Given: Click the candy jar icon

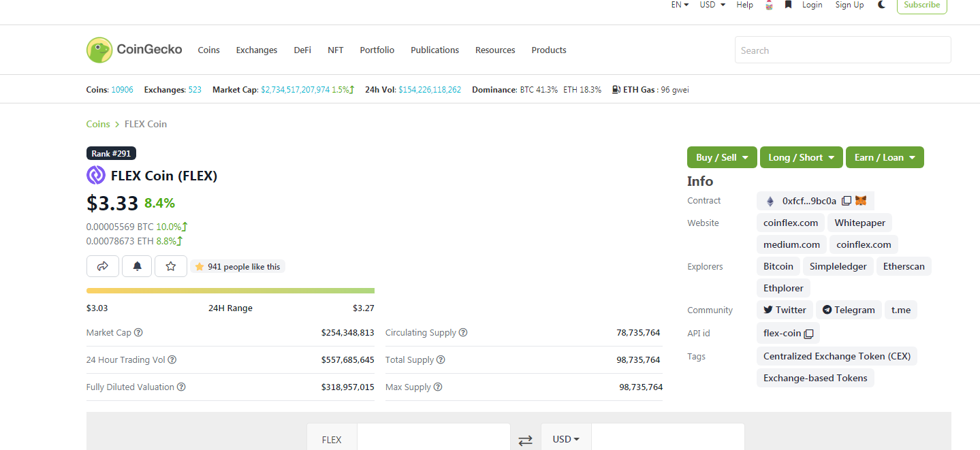Looking at the screenshot, I should (x=769, y=5).
